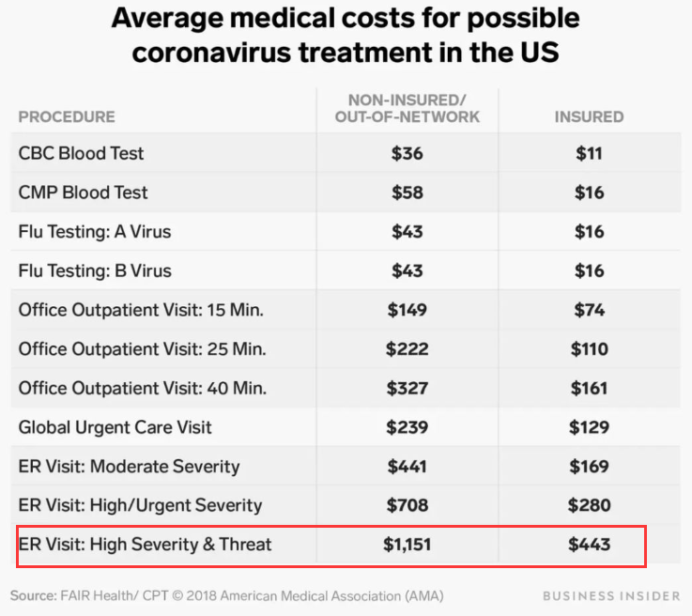The height and width of the screenshot is (616, 692).
Task: Select the Flu Testing: B Virus label
Action: pos(94,270)
